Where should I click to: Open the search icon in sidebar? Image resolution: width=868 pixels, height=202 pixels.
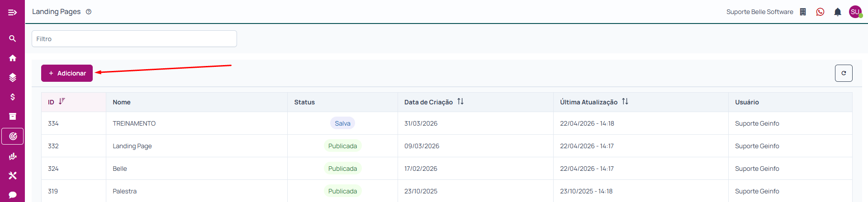click(12, 39)
